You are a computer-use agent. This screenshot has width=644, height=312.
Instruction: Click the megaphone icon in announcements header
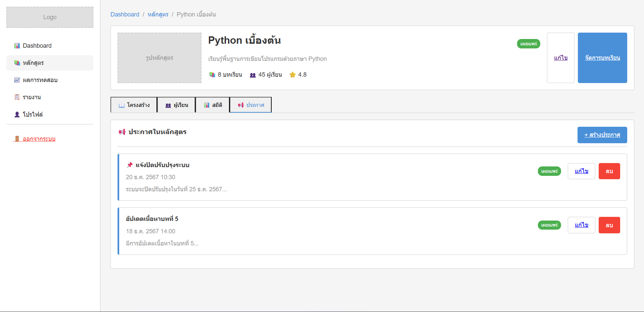[x=122, y=132]
